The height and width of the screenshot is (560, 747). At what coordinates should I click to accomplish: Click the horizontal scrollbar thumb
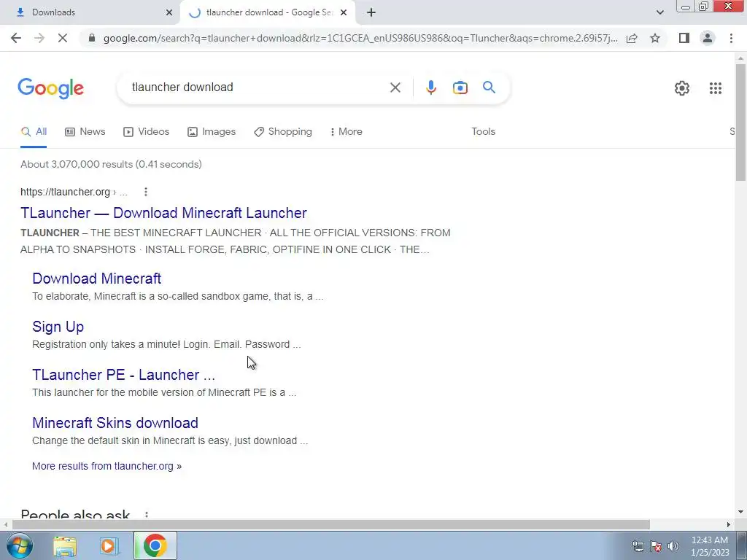pos(330,524)
